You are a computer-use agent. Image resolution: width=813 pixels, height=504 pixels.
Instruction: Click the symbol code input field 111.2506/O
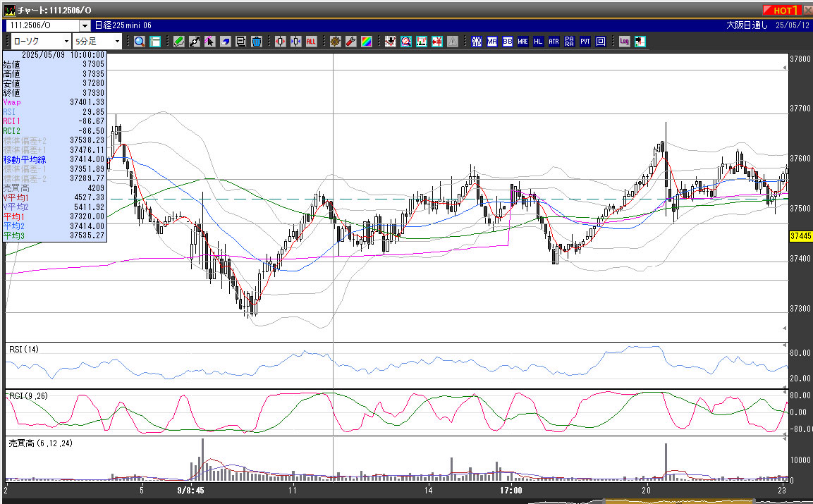[42, 25]
